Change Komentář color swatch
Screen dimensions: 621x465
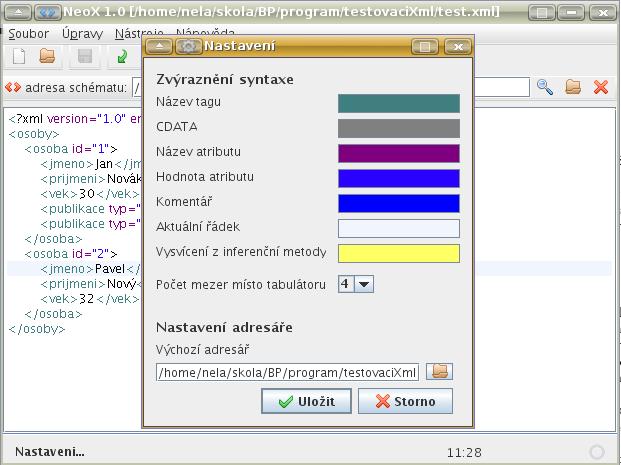[399, 203]
